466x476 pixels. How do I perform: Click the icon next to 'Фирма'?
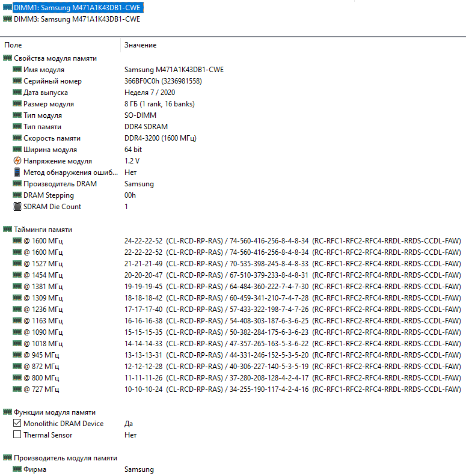[x=17, y=469]
